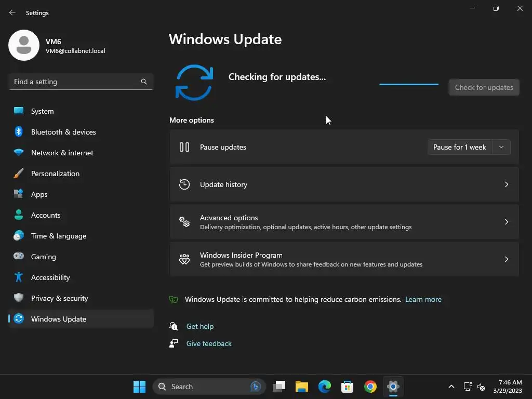
Task: Select System in the settings sidebar
Action: pyautogui.click(x=81, y=111)
